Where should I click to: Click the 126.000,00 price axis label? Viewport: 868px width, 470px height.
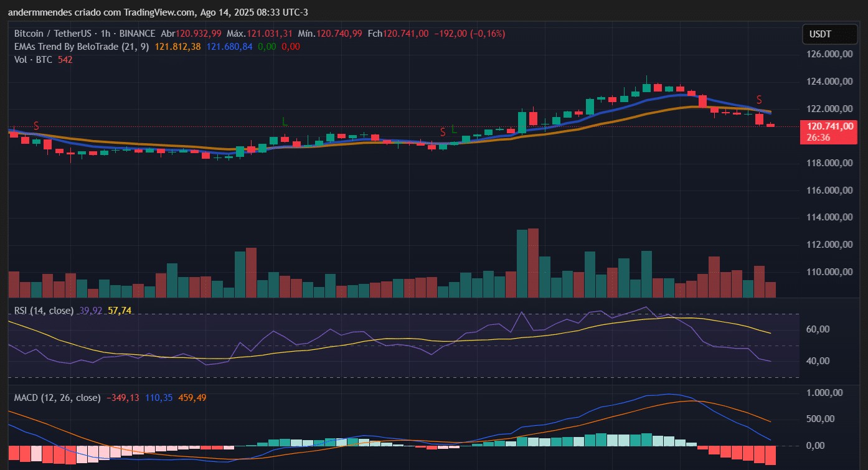[829, 54]
